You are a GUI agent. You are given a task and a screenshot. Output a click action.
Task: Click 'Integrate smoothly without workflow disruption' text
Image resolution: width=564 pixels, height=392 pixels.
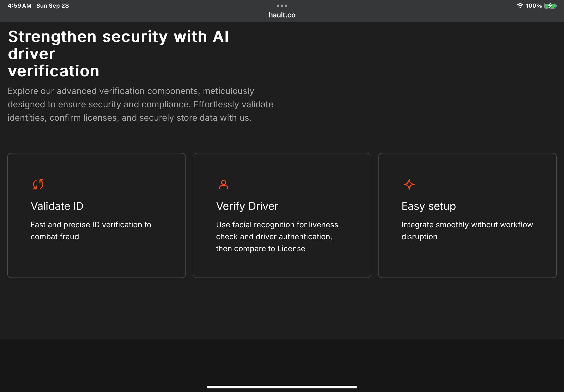[467, 230]
